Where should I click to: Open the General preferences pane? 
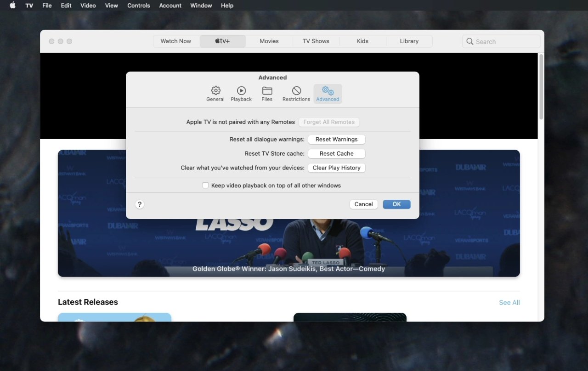click(215, 94)
